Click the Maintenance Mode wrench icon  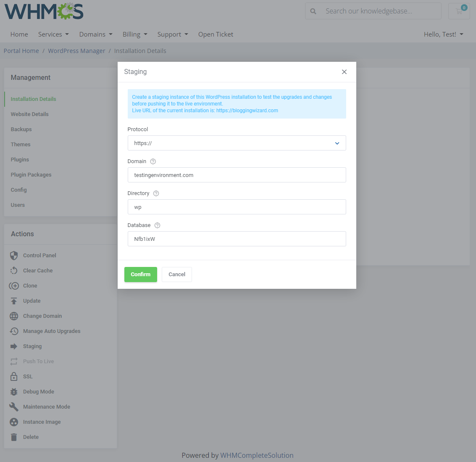(x=14, y=407)
